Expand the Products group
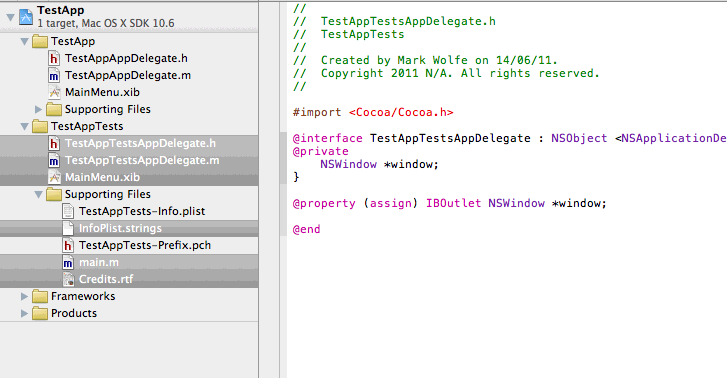 (25, 314)
